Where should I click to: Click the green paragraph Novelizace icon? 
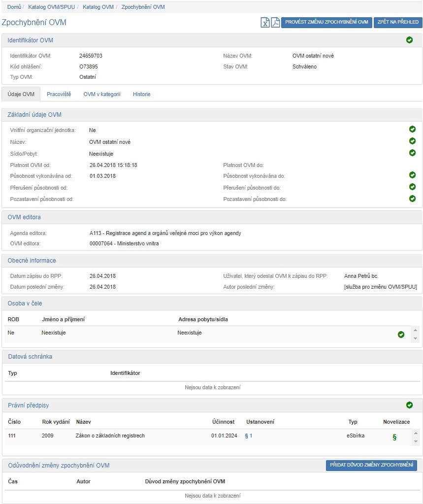[394, 437]
